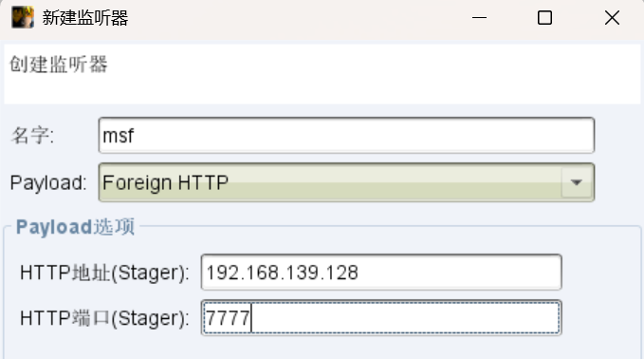The image size is (644, 359).
Task: Maximize the 新建监听器 window
Action: (x=544, y=18)
